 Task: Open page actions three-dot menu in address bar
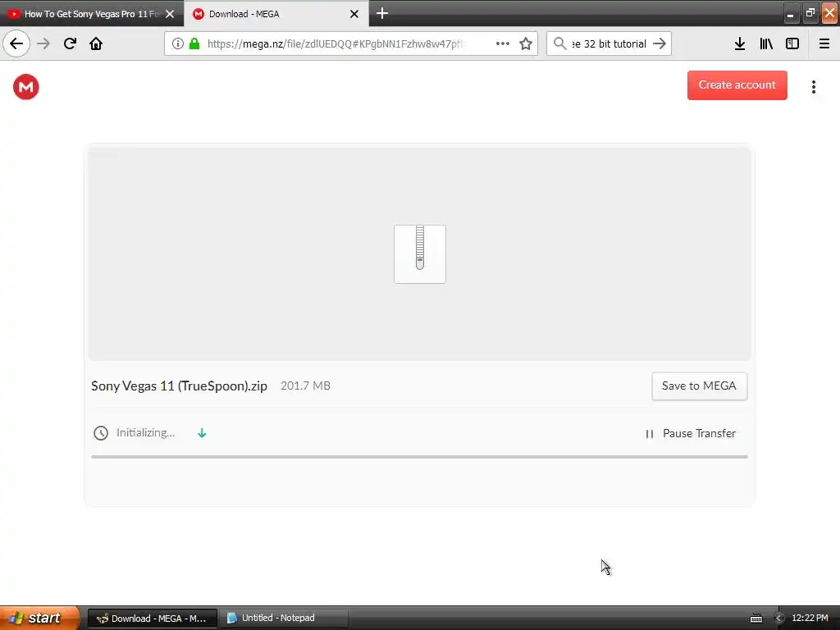point(503,43)
